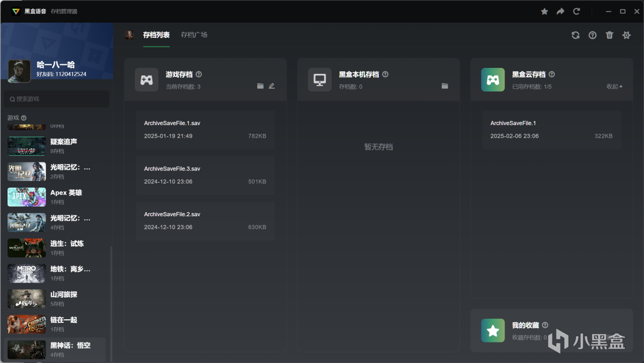The height and width of the screenshot is (363, 644).
Task: Click help icon next to 黑盒本机存档
Action: tap(385, 74)
